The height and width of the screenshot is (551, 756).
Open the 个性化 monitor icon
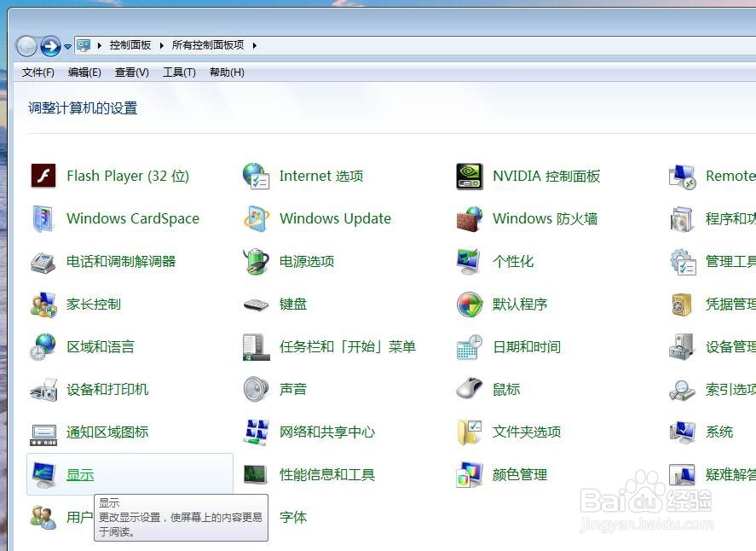pyautogui.click(x=469, y=261)
